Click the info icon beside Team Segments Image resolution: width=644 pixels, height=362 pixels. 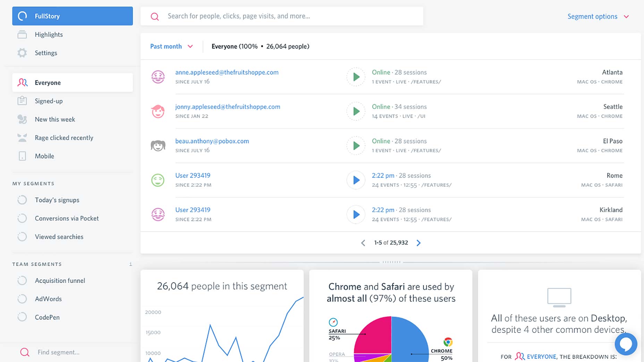click(x=130, y=264)
